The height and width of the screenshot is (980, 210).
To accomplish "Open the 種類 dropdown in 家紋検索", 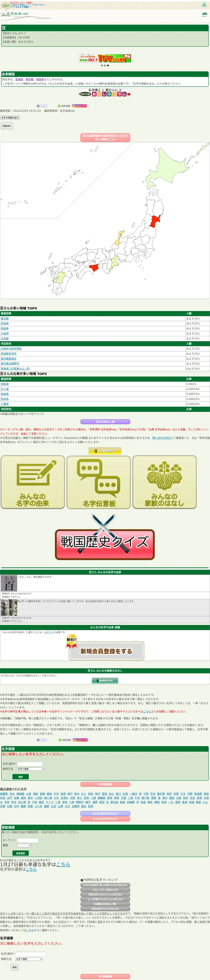I will [24, 845].
